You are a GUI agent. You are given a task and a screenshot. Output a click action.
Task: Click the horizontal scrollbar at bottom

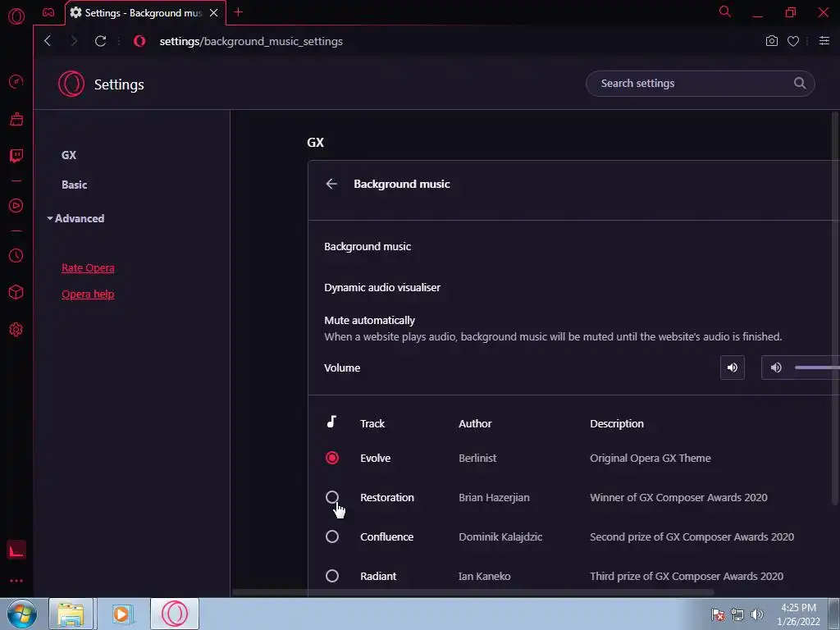(x=473, y=592)
